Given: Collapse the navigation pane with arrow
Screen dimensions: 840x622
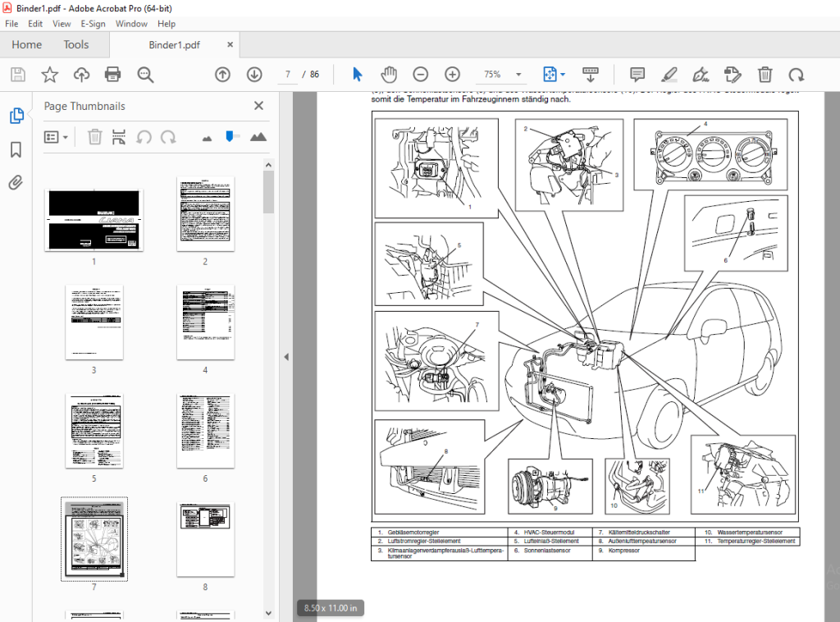Looking at the screenshot, I should tap(286, 357).
